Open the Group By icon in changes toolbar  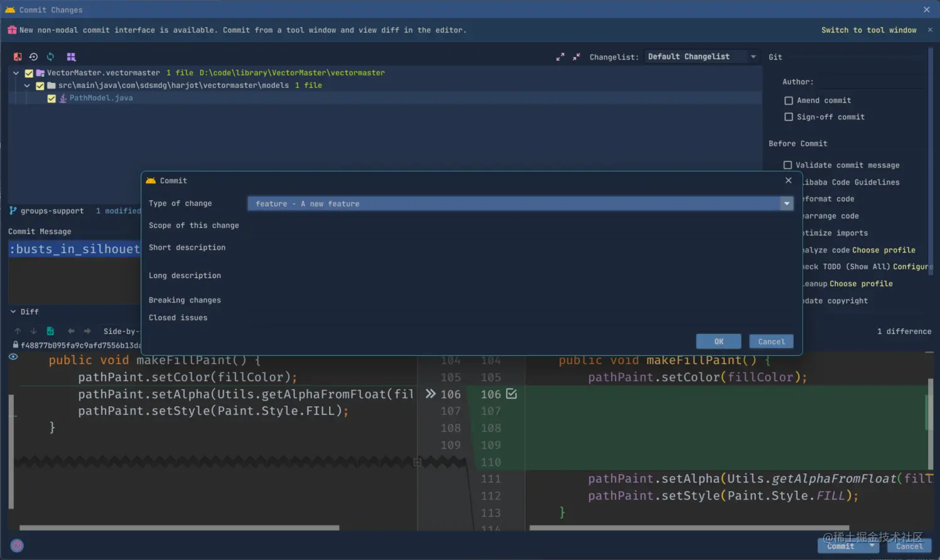(71, 57)
